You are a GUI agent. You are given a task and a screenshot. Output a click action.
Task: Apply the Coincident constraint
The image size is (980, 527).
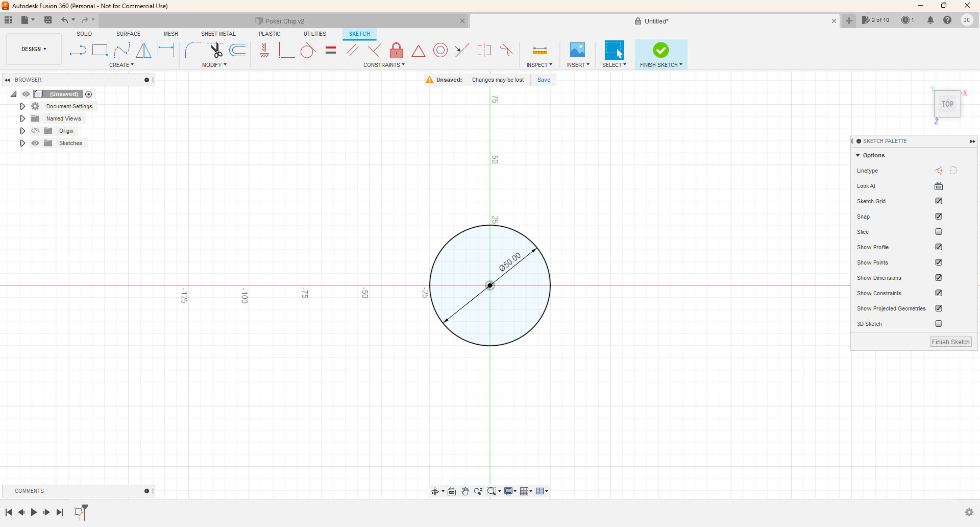(286, 50)
